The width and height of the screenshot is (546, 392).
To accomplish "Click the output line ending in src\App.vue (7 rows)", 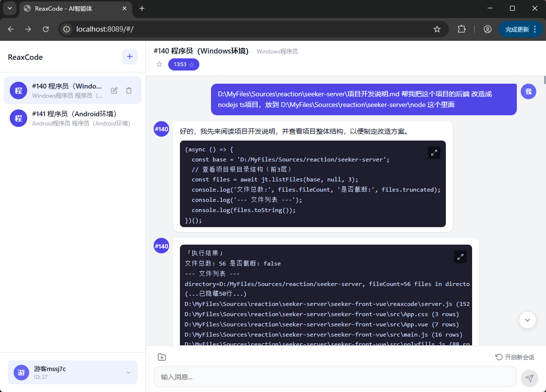I will (322, 324).
